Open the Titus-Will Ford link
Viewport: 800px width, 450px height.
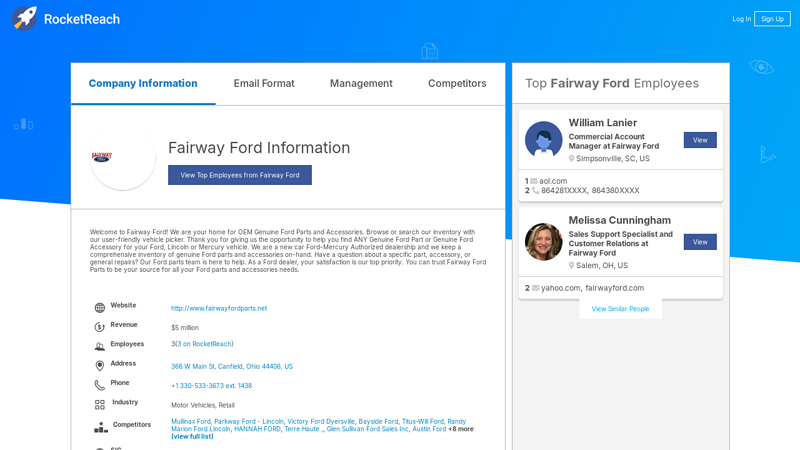pos(422,421)
